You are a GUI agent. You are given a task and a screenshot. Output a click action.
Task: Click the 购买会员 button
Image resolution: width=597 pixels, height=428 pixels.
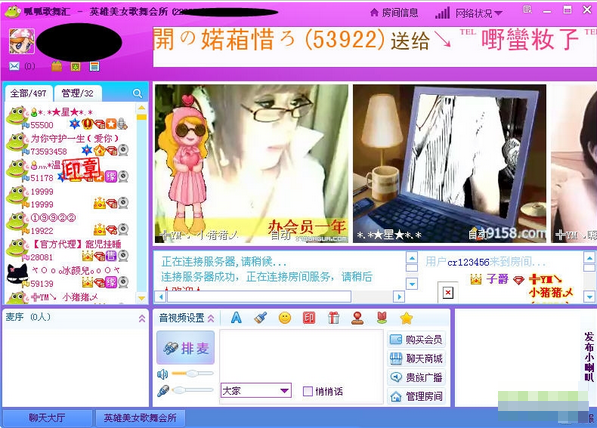tap(417, 339)
